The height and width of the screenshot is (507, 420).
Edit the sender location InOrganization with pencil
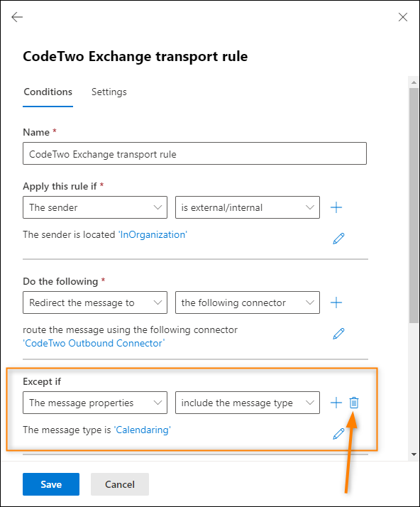pos(338,239)
